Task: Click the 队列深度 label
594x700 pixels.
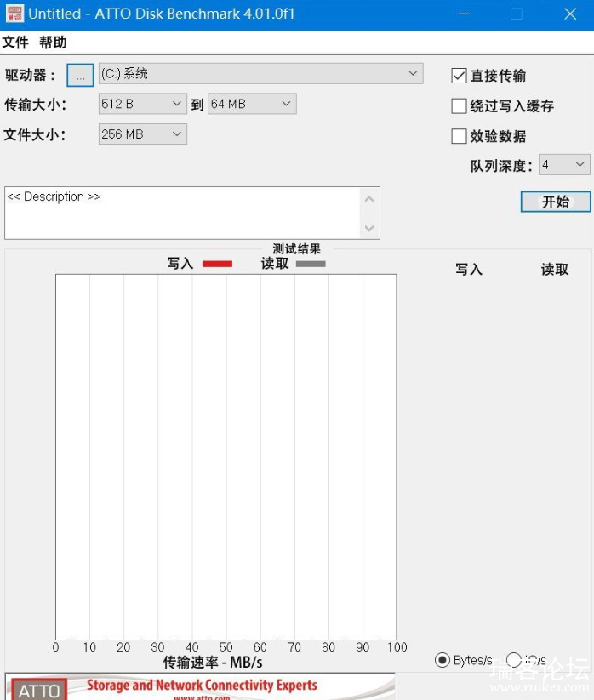Action: [x=501, y=166]
